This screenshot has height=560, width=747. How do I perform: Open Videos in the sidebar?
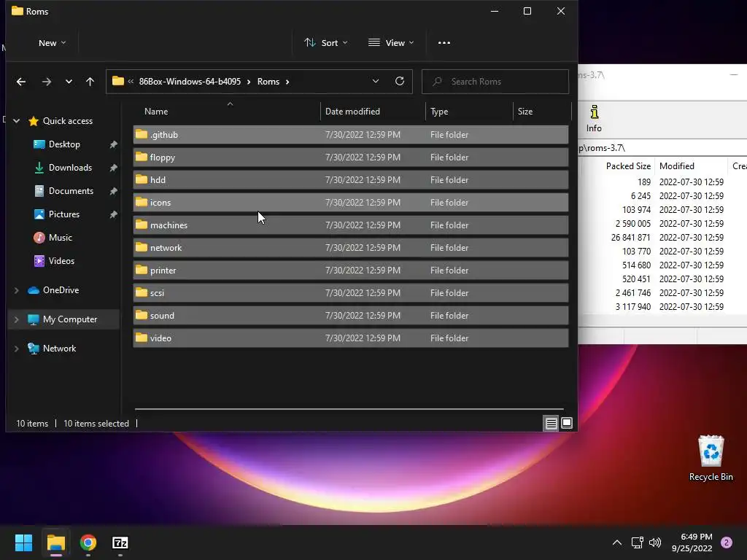tap(61, 261)
